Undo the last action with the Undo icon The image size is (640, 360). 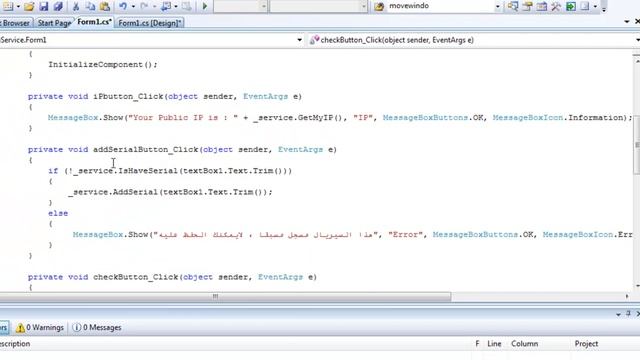point(123,6)
